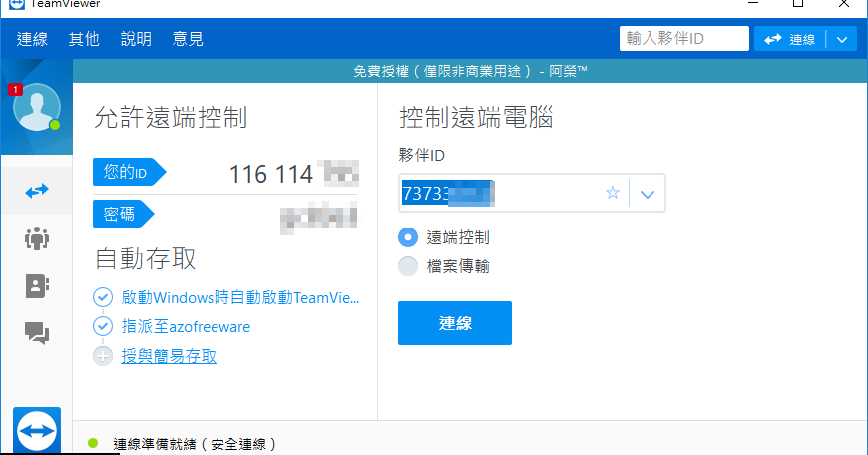
Task: Open the 意見 menu
Action: coord(188,39)
